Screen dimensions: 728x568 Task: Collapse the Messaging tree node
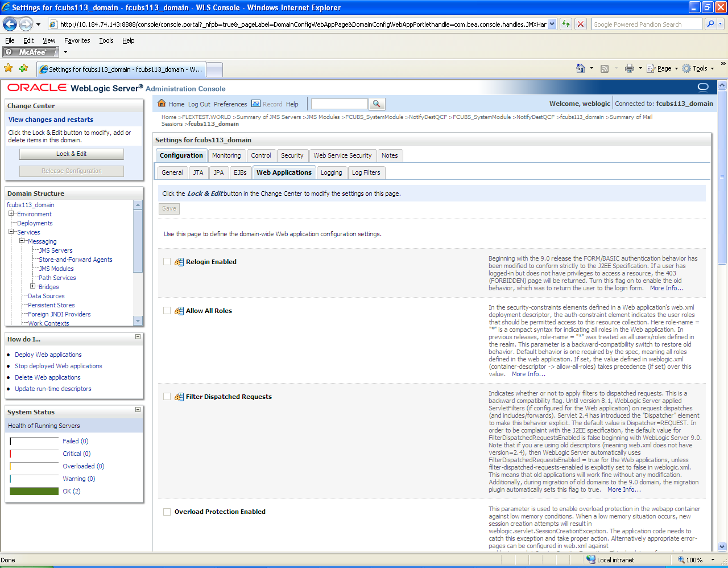[22, 241]
